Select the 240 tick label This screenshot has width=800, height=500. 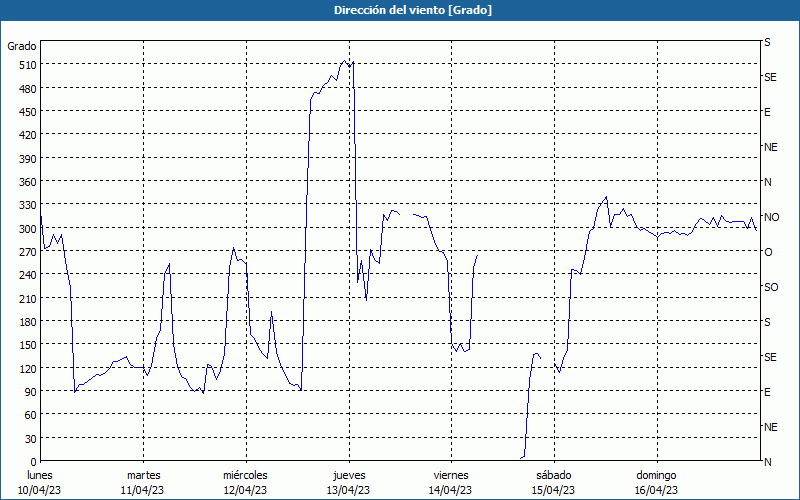[28, 275]
